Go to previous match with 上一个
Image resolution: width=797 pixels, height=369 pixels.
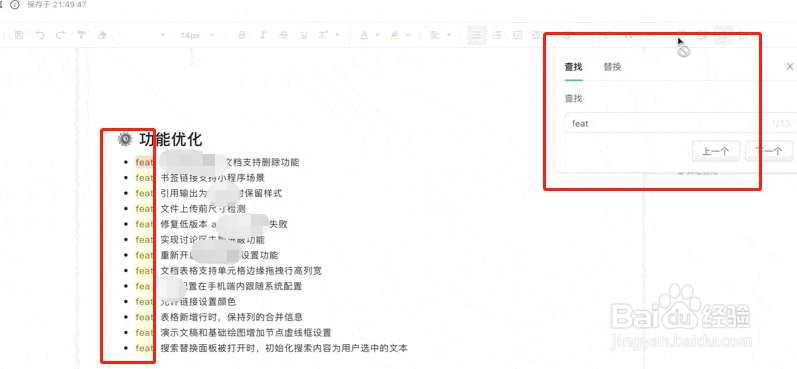[715, 151]
